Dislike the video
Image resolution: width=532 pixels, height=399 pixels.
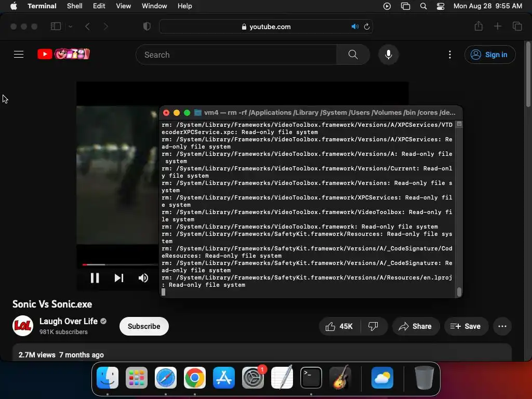click(373, 326)
